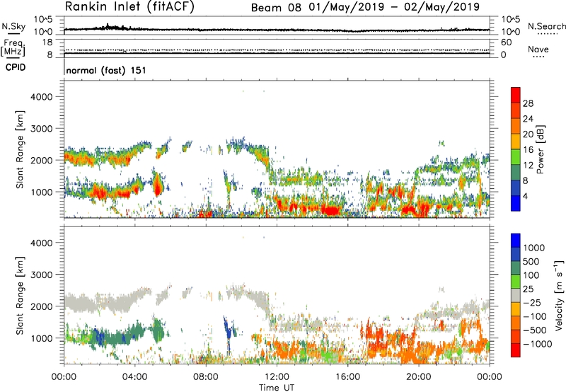Click the "-25" velocity colorbar label
The image size is (566, 392).
coord(533,302)
